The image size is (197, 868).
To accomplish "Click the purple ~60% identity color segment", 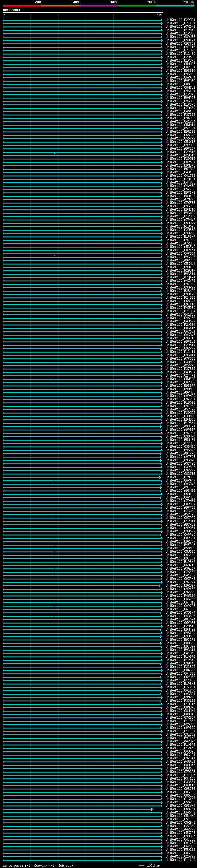I will pyautogui.click(x=99, y=6).
